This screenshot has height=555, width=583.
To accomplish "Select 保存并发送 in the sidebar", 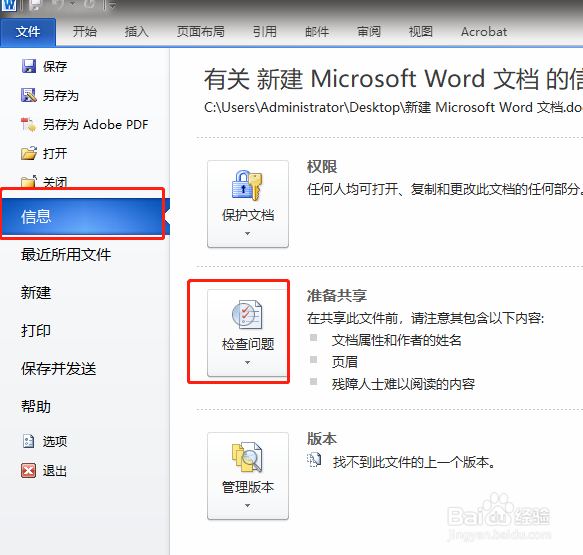I will (x=59, y=369).
